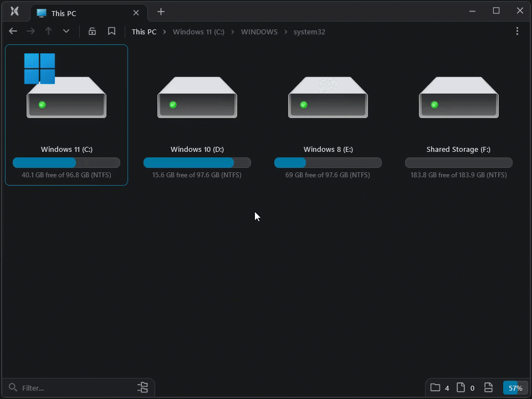This screenshot has height=399, width=532.
Task: Select the Shared Storage (F:) drive icon
Action: (459, 98)
